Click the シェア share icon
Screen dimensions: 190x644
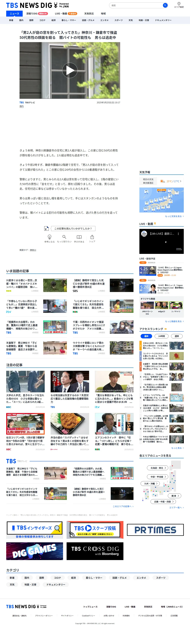[92, 237]
